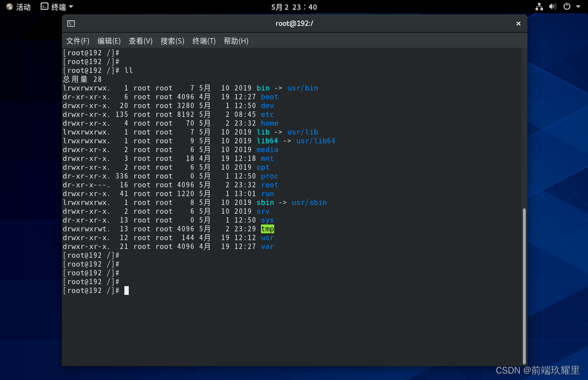Click the 'usr/sbin' target text
Image resolution: width=588 pixels, height=380 pixels.
point(309,202)
